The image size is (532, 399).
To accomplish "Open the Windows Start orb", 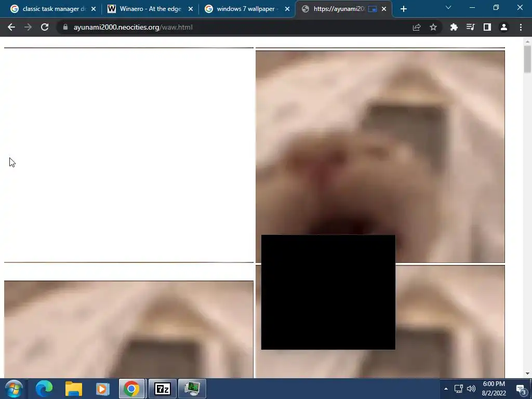I will (x=14, y=389).
